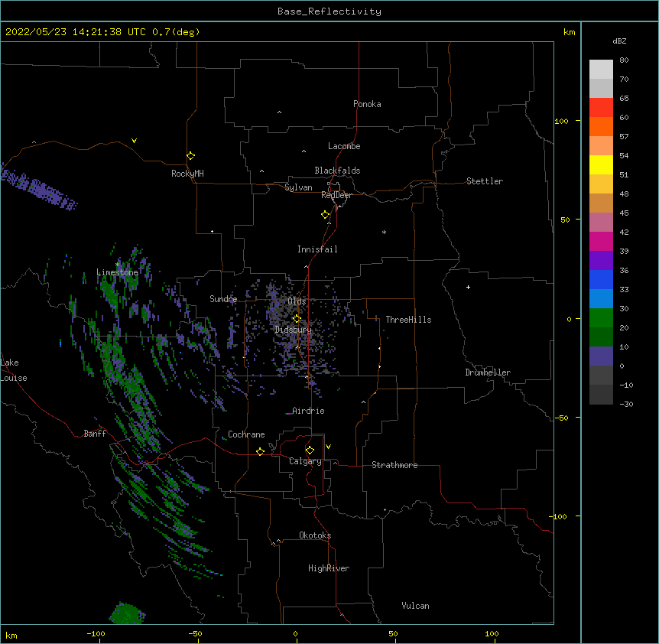Select the yellow V marker northwest of RockyMH
Image resolution: width=659 pixels, height=644 pixels.
134,141
